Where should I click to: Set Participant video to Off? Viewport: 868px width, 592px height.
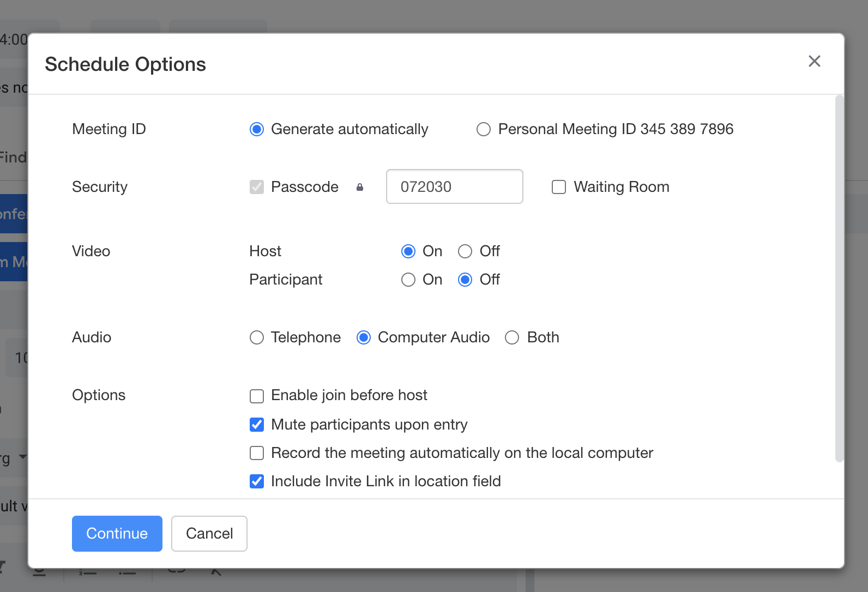pyautogui.click(x=465, y=280)
